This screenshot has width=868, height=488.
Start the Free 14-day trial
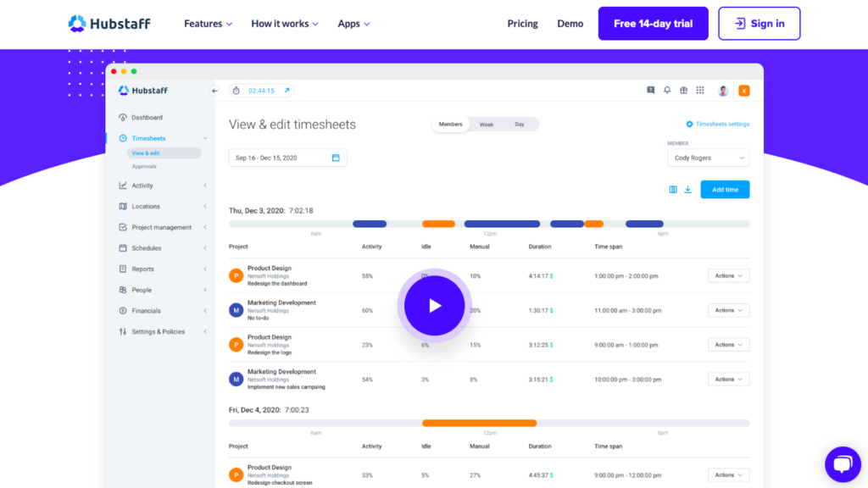654,23
